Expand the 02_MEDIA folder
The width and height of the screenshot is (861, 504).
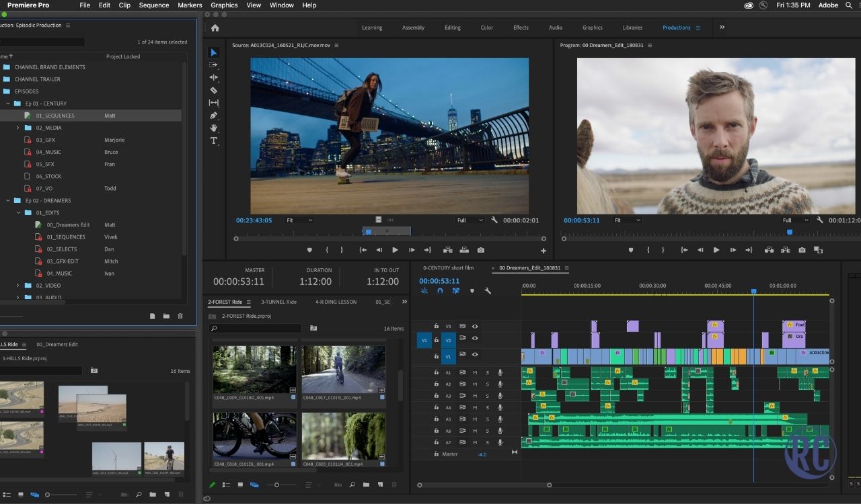[18, 128]
